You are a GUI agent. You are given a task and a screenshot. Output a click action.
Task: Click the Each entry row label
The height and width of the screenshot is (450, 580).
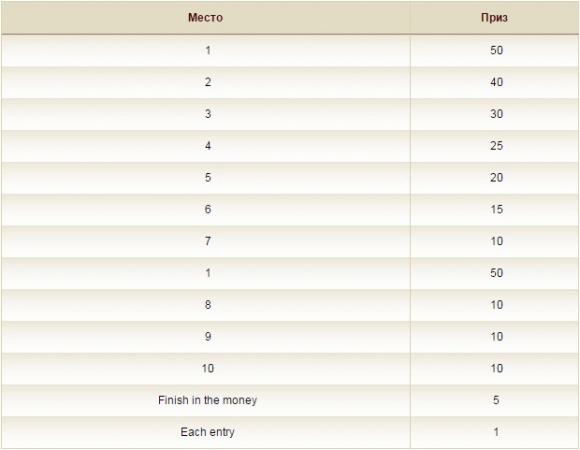208,432
